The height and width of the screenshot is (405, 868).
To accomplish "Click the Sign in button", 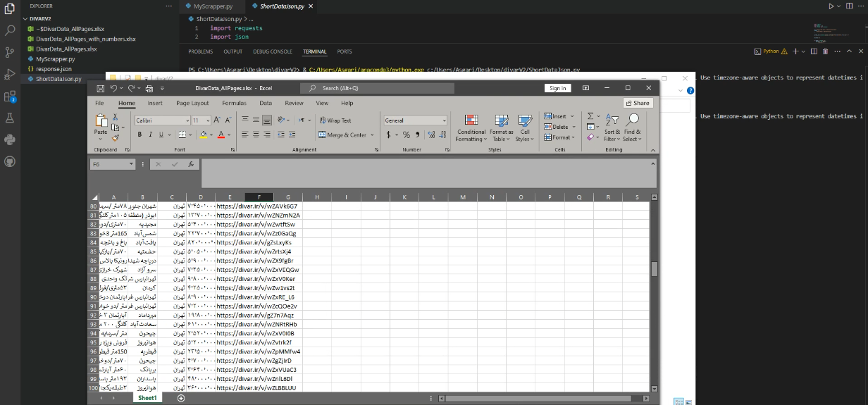I will (557, 88).
